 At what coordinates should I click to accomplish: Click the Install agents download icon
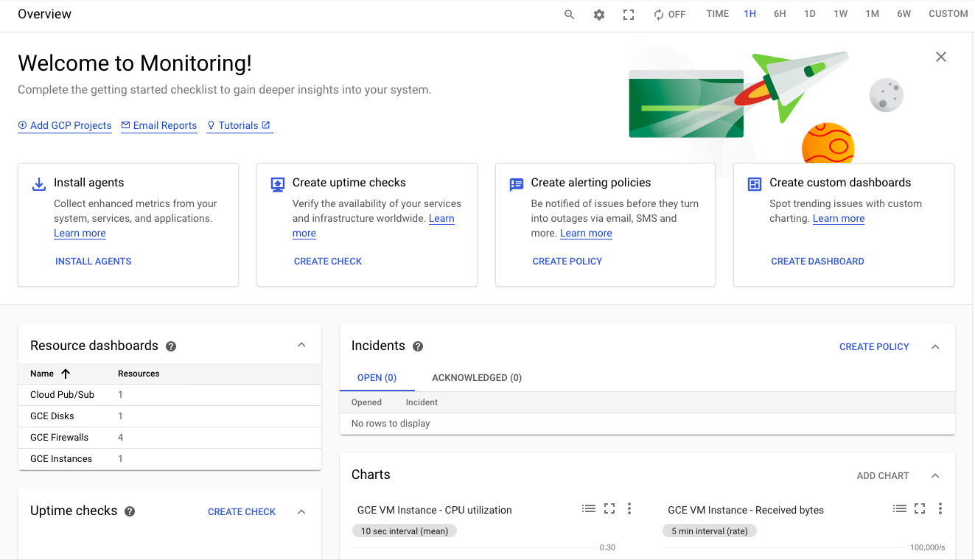(39, 183)
